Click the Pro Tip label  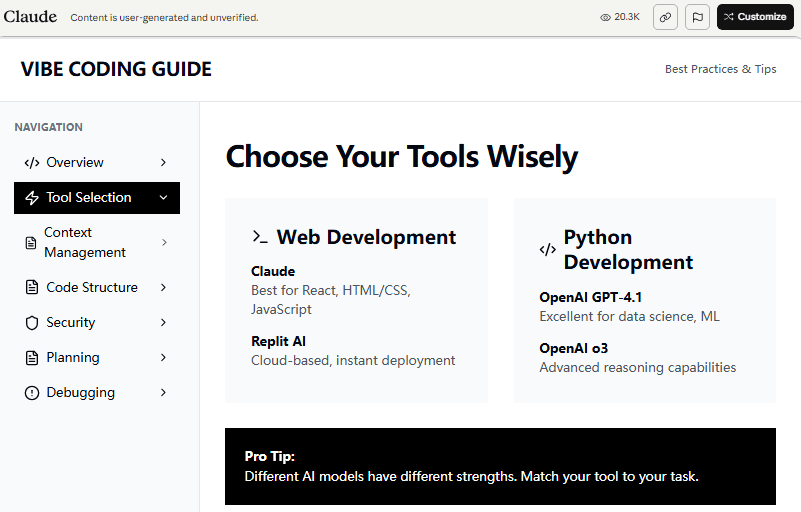pyautogui.click(x=270, y=456)
